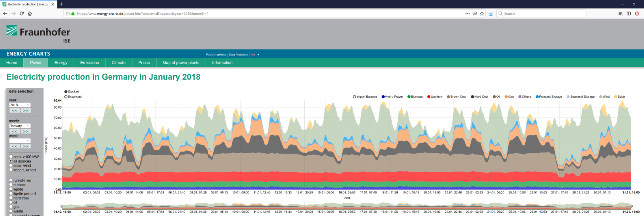Image resolution: width=644 pixels, height=216 pixels.
Task: Bookmark this page with the star icon
Action: tap(482, 14)
